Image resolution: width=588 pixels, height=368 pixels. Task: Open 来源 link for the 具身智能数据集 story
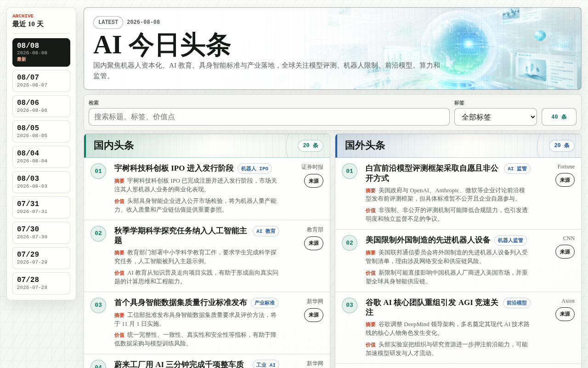314,315
